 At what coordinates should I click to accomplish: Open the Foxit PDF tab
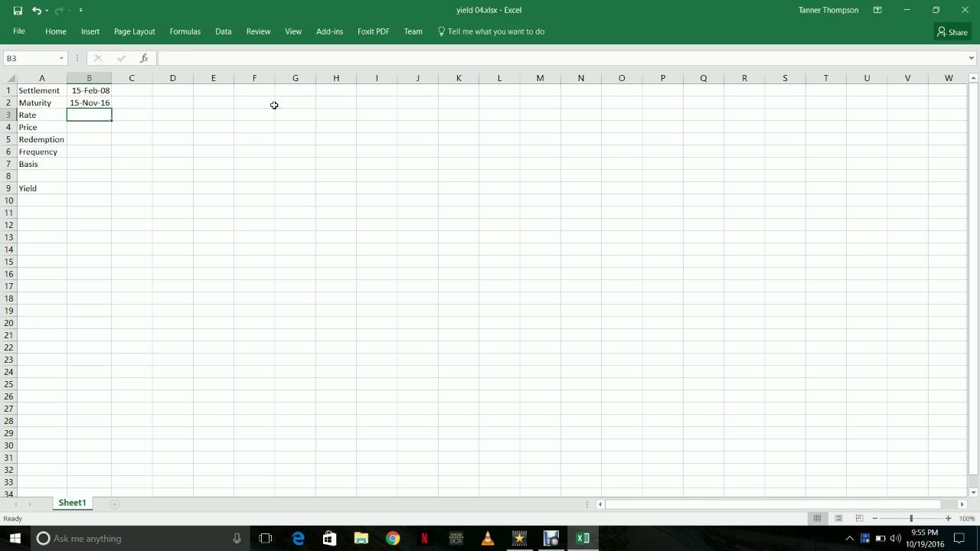tap(374, 31)
